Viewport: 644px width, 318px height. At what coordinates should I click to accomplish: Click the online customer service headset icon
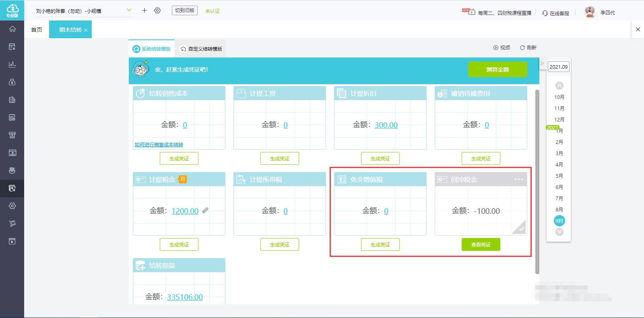[x=545, y=13]
